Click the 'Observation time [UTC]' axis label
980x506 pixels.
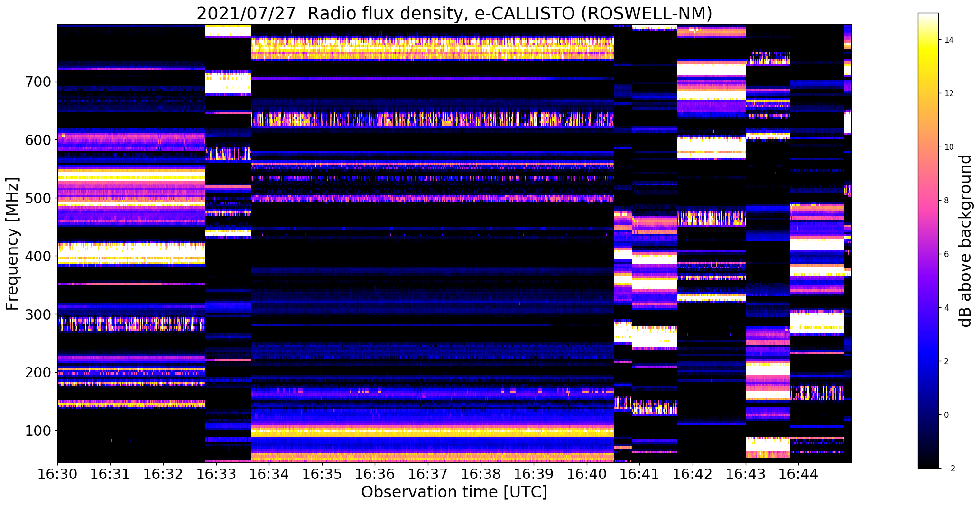click(454, 492)
